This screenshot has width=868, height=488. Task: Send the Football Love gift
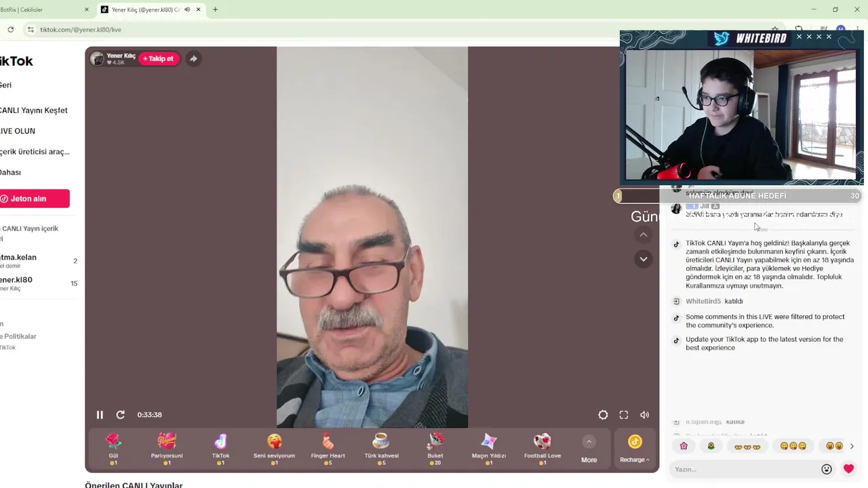click(x=542, y=449)
